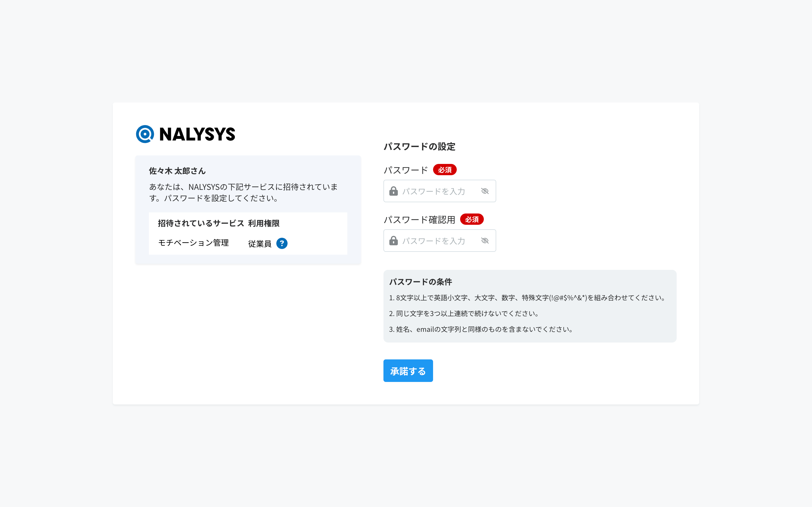Click the 従業員 permission label
The width and height of the screenshot is (812, 507).
tap(259, 244)
